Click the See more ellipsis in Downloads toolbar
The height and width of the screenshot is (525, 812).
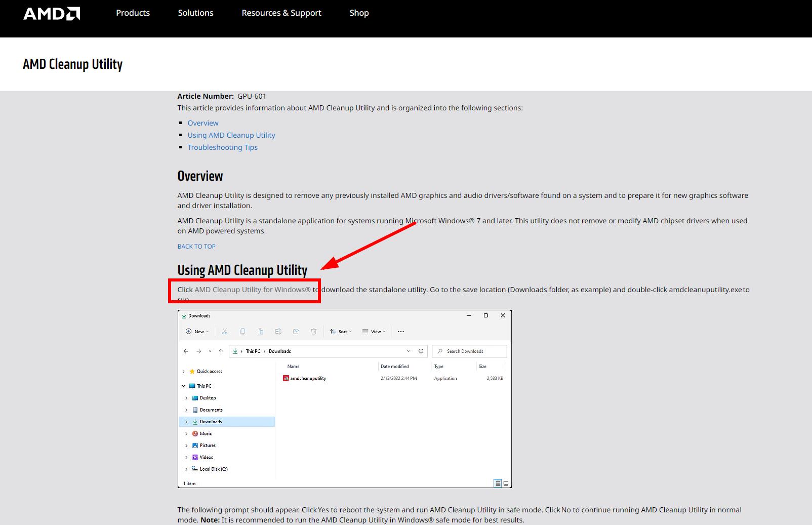[x=401, y=332]
